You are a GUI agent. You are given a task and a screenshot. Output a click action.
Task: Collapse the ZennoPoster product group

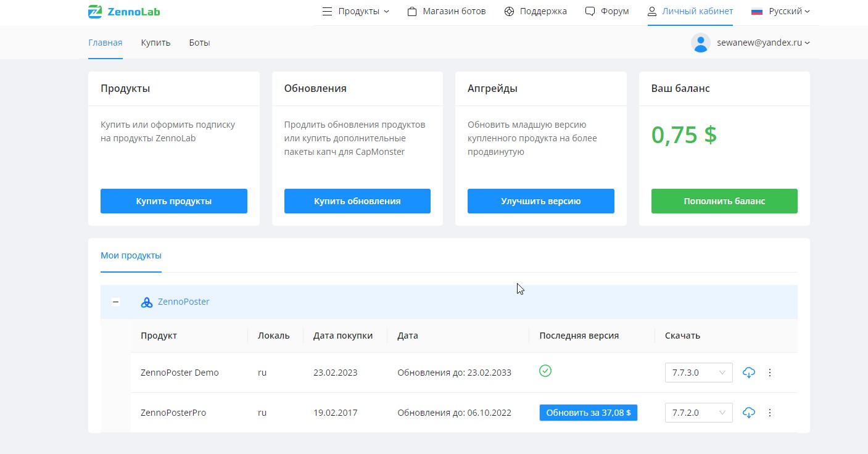pyautogui.click(x=115, y=302)
